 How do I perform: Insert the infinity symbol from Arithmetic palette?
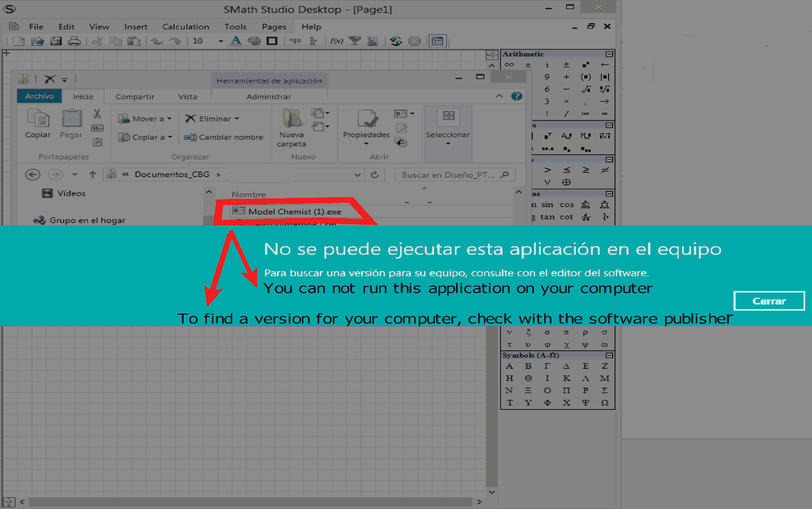point(509,64)
